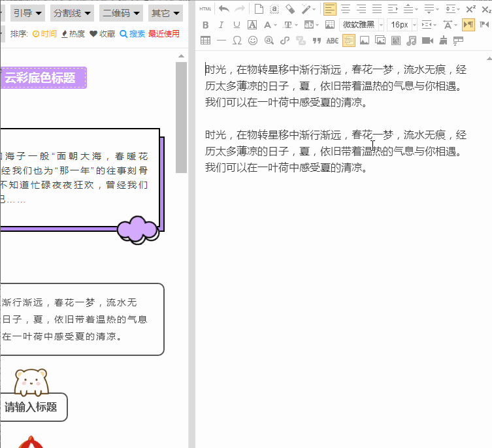Insert music with the note icon

411,40
